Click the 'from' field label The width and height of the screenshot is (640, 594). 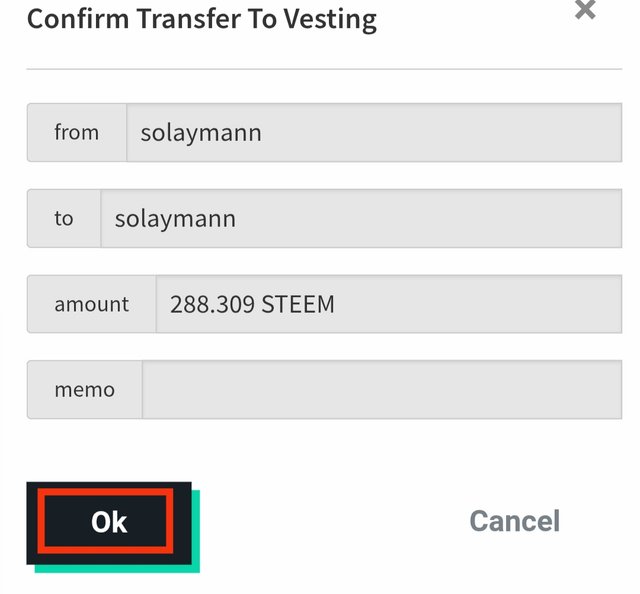pos(77,132)
